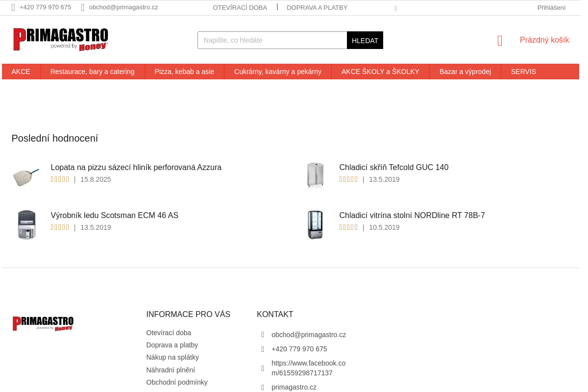Open Chladicí skříň Tefcold GUC 140 link

394,168
